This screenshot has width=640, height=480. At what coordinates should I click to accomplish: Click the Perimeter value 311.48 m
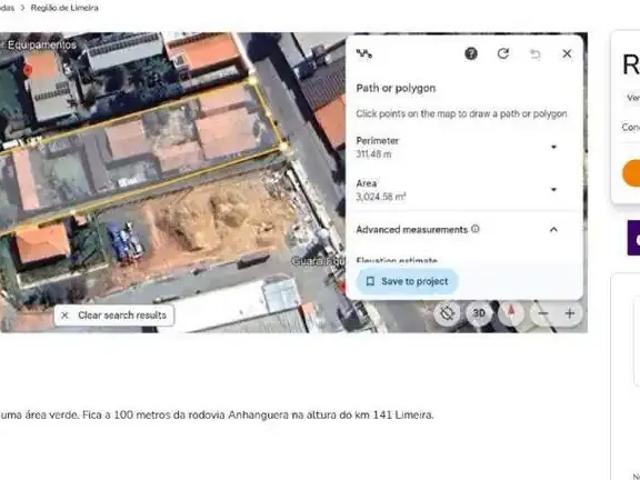coord(373,154)
